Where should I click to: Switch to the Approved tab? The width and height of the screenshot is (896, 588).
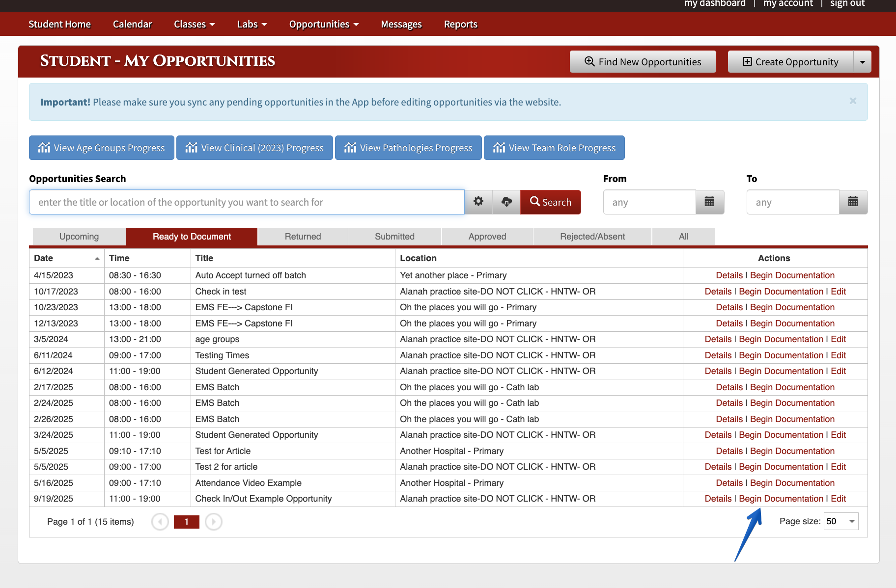pos(487,236)
